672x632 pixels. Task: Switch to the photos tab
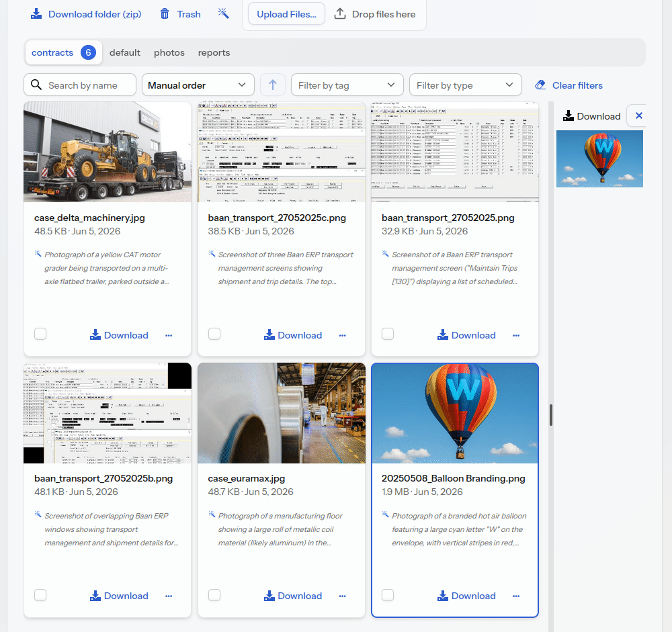click(169, 52)
